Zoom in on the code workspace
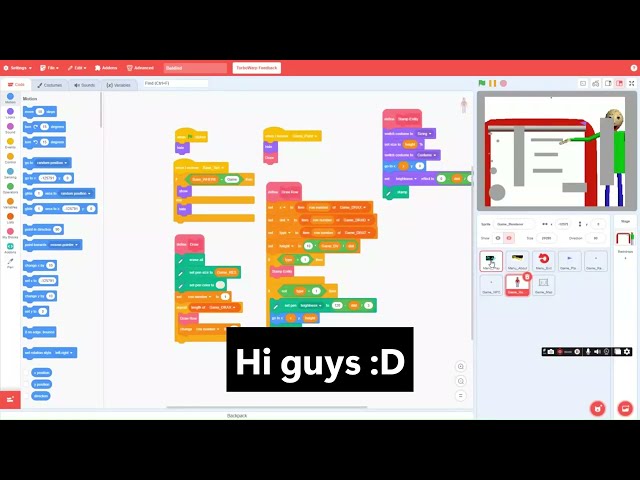This screenshot has width=640, height=480. (461, 367)
